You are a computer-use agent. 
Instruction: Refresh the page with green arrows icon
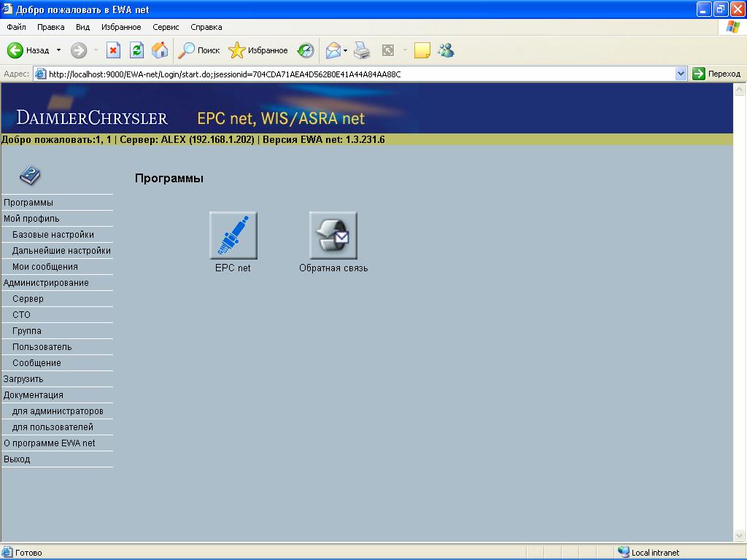(136, 50)
